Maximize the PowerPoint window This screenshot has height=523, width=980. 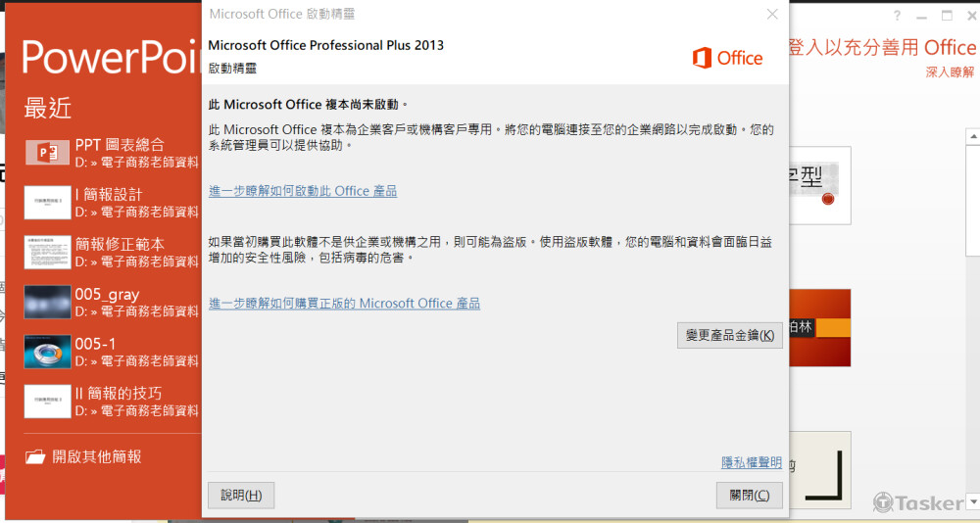947,16
